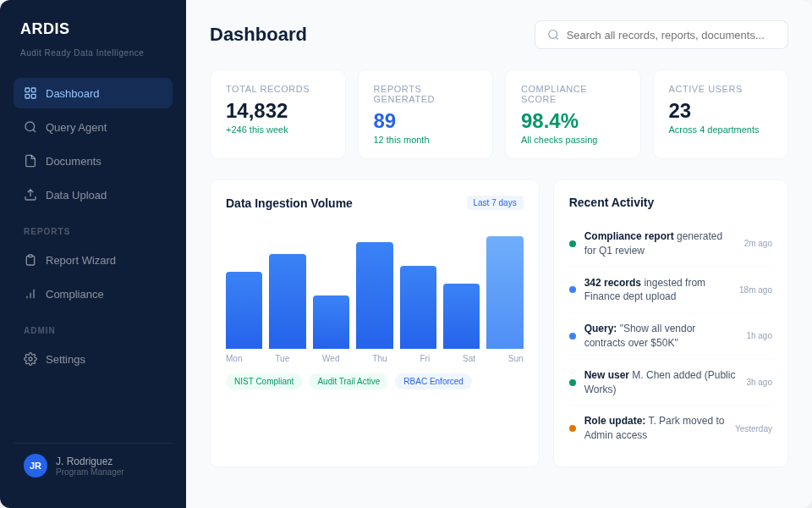This screenshot has width=812, height=508.
Task: Click the Compliance bar chart icon
Action: pos(30,294)
